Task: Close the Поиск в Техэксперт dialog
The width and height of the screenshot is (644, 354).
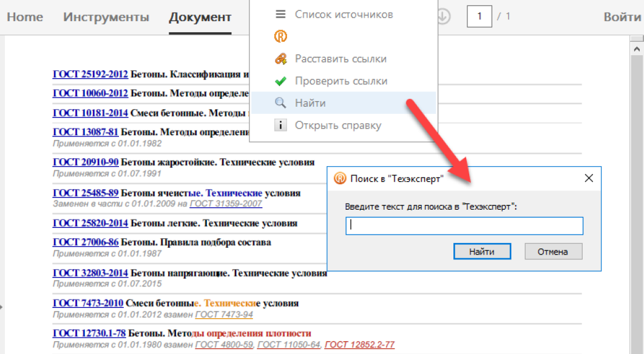Action: pyautogui.click(x=589, y=178)
